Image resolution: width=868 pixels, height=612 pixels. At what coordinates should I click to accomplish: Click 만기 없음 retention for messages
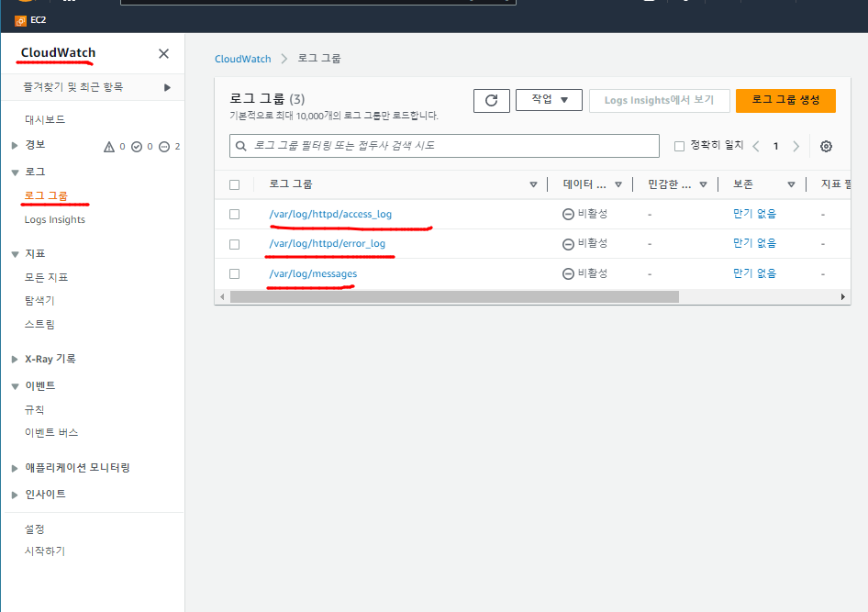point(754,273)
